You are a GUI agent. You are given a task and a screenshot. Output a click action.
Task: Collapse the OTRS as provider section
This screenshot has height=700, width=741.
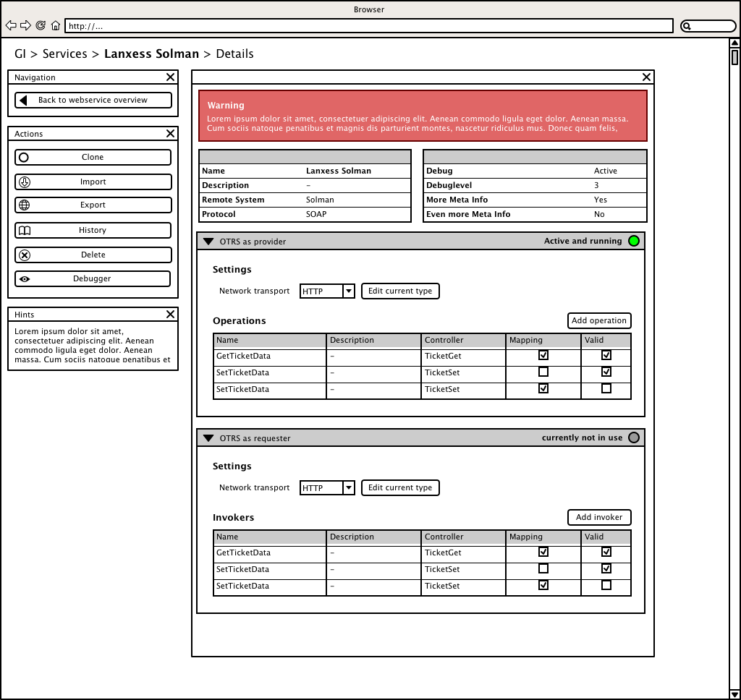[x=208, y=242]
